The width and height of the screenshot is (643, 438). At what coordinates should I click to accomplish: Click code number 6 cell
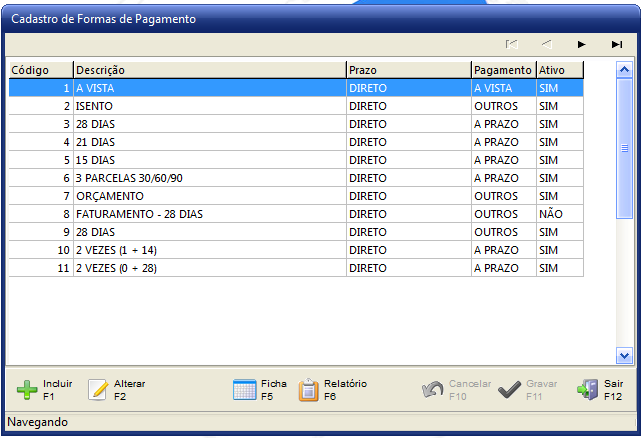click(x=41, y=178)
